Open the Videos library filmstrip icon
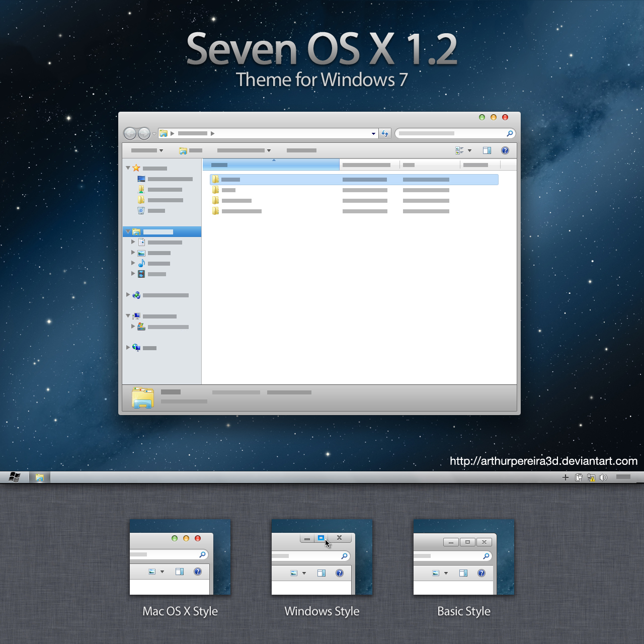Image resolution: width=644 pixels, height=644 pixels. (x=141, y=274)
